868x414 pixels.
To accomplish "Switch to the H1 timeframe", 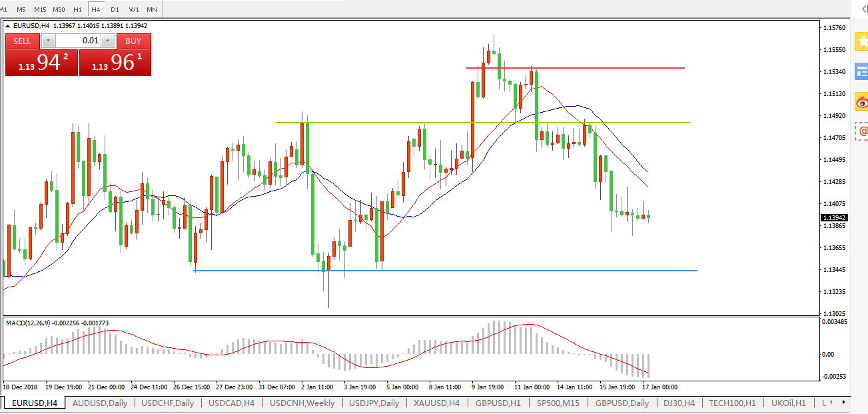I will 77,9.
